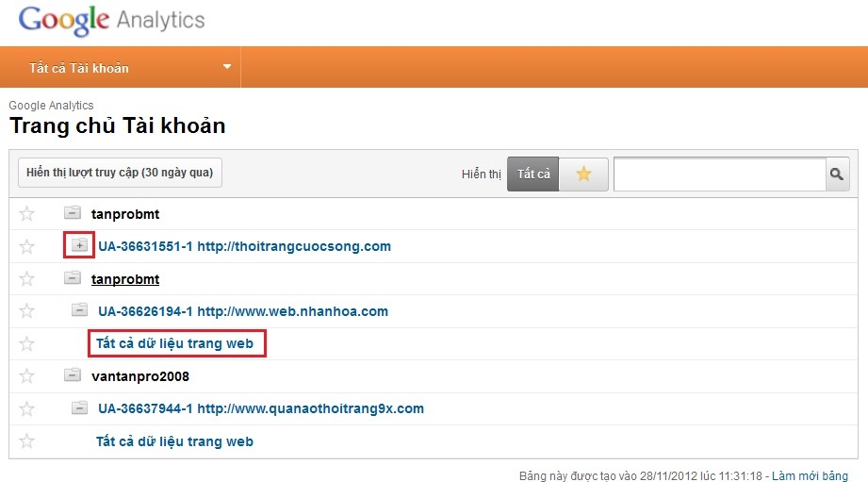868x482 pixels.
Task: Open Tất cả dữ liệu under nhanhoa.com
Action: pyautogui.click(x=174, y=343)
